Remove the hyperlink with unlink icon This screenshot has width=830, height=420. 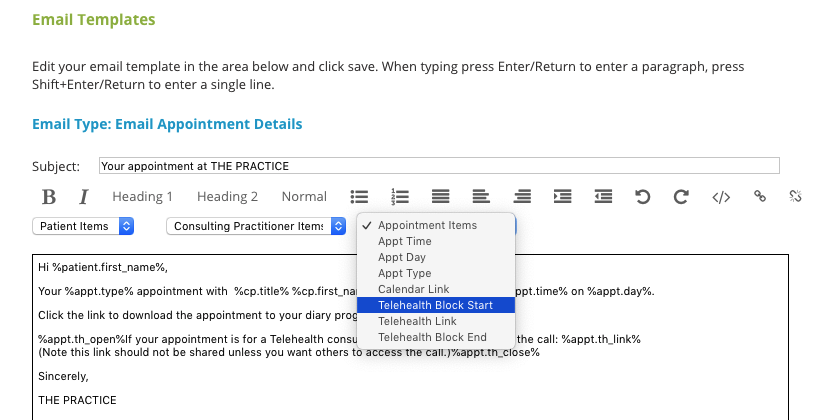coord(795,196)
